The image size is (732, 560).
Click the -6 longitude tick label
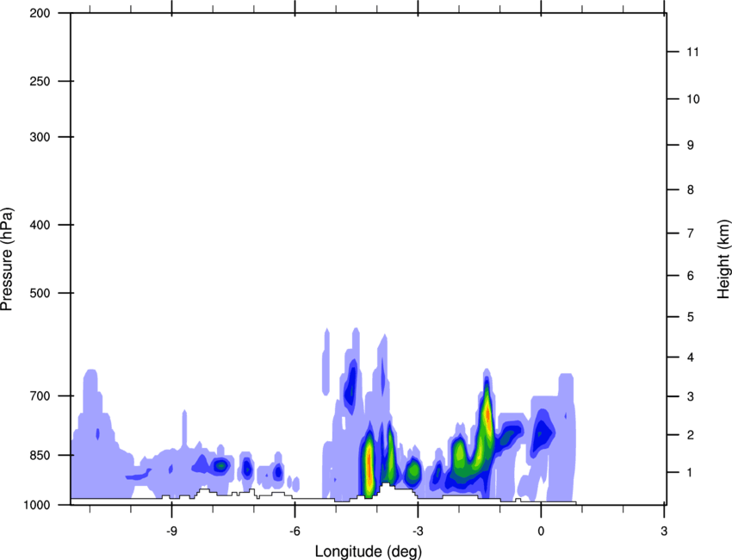(295, 531)
